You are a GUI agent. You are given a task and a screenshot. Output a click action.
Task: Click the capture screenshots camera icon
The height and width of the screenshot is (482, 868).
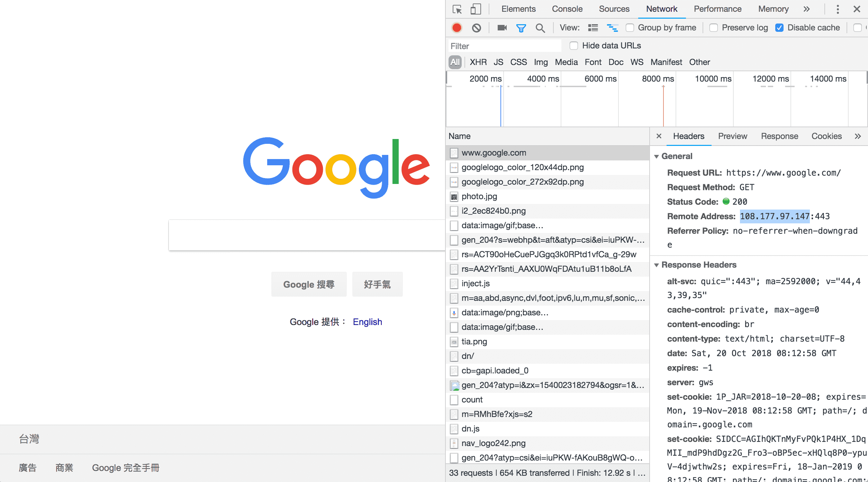point(502,28)
